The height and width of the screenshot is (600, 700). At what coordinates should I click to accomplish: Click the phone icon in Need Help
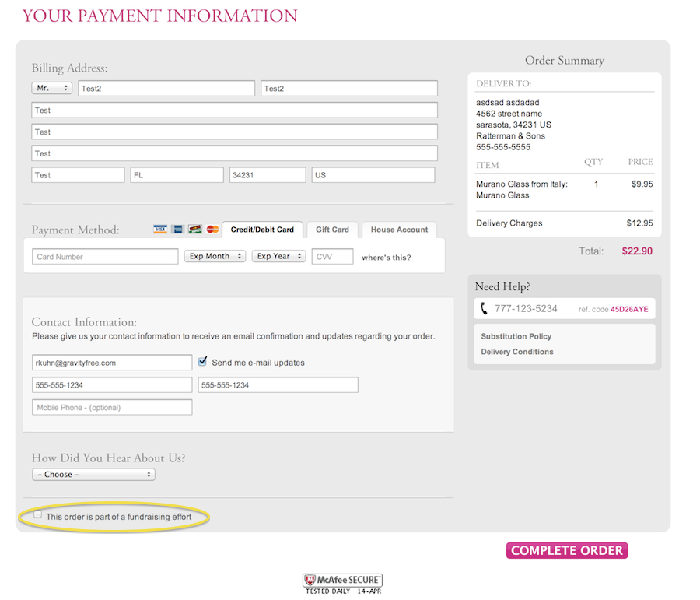point(484,309)
